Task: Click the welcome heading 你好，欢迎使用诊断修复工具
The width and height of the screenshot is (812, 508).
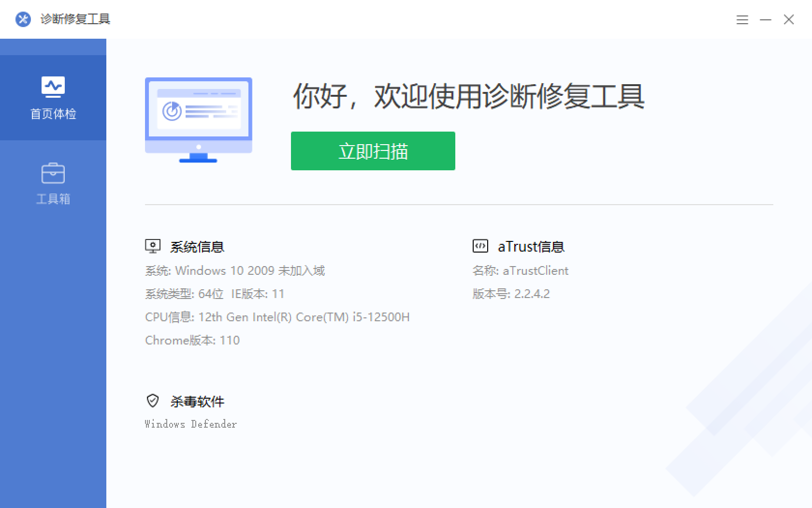Action: (x=468, y=96)
